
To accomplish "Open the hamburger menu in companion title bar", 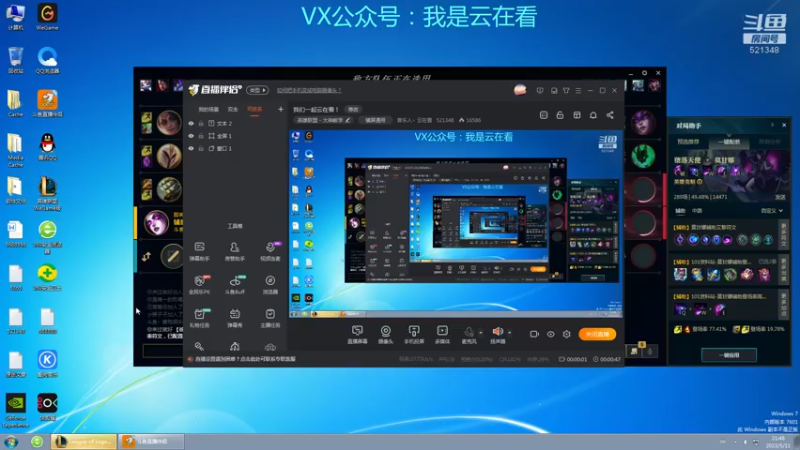I will coord(578,90).
